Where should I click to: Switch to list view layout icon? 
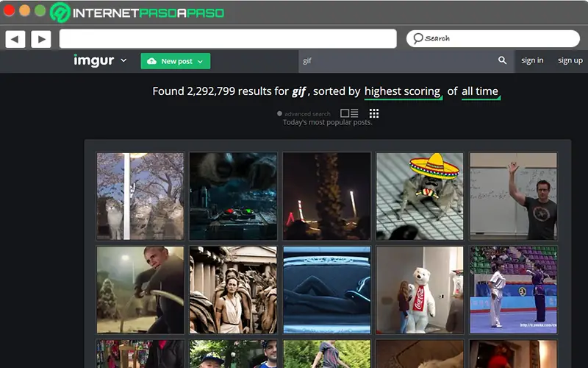click(349, 113)
